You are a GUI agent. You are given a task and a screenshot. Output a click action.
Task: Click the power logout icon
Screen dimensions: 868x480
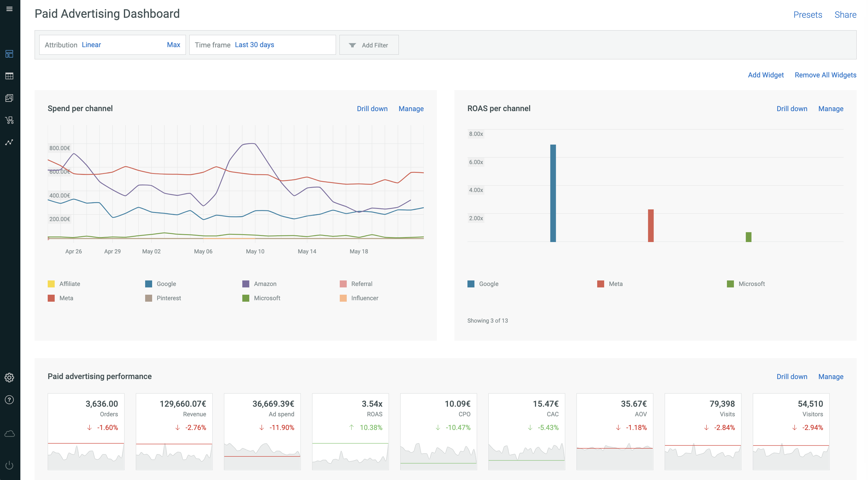click(x=9, y=465)
